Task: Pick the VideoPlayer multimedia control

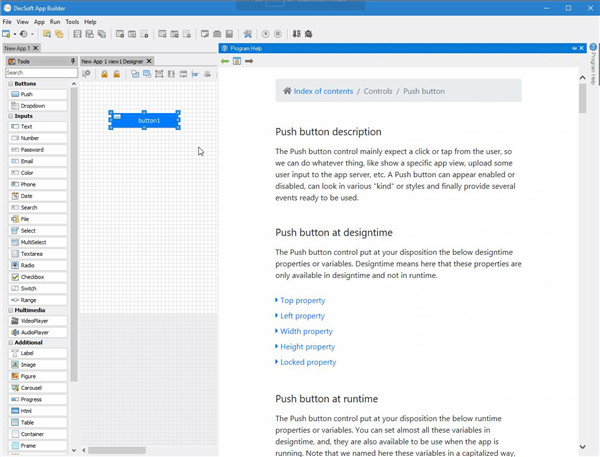Action: (37, 321)
